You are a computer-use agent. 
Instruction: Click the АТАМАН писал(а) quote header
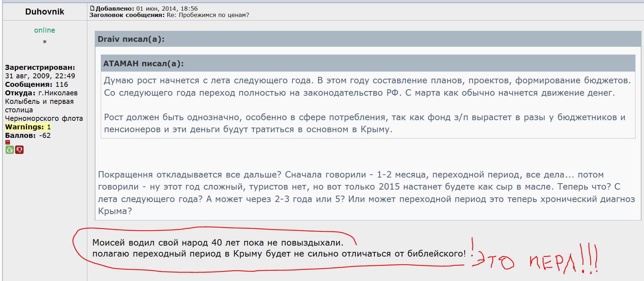[143, 63]
